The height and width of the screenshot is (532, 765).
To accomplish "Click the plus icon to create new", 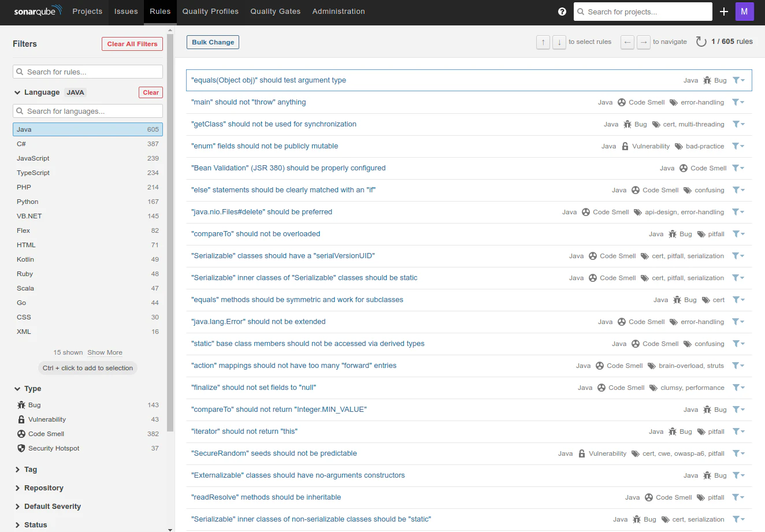I will [724, 12].
